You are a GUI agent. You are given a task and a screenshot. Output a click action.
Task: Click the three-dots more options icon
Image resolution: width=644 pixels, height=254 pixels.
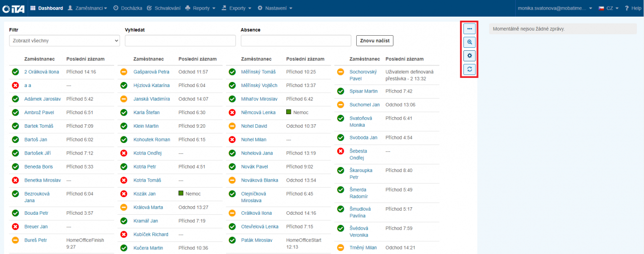coord(469,29)
